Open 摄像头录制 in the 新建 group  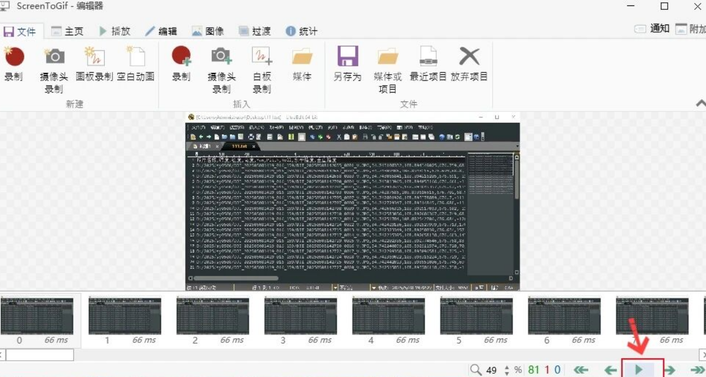pyautogui.click(x=54, y=70)
